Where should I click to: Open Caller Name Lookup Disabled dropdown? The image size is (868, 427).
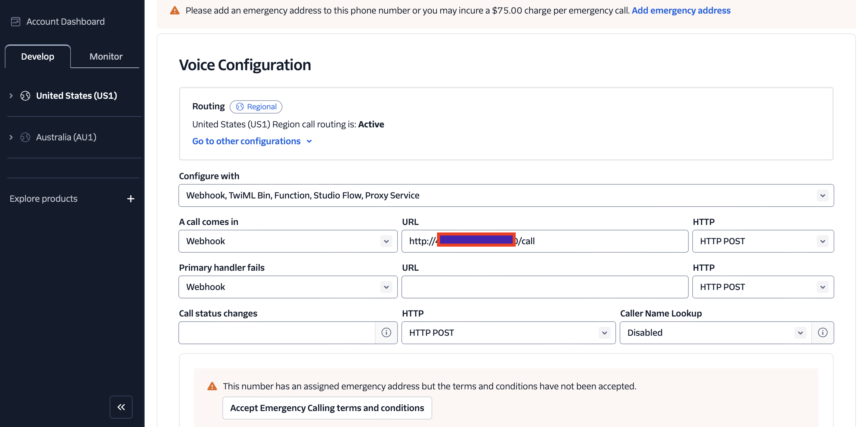coord(715,332)
